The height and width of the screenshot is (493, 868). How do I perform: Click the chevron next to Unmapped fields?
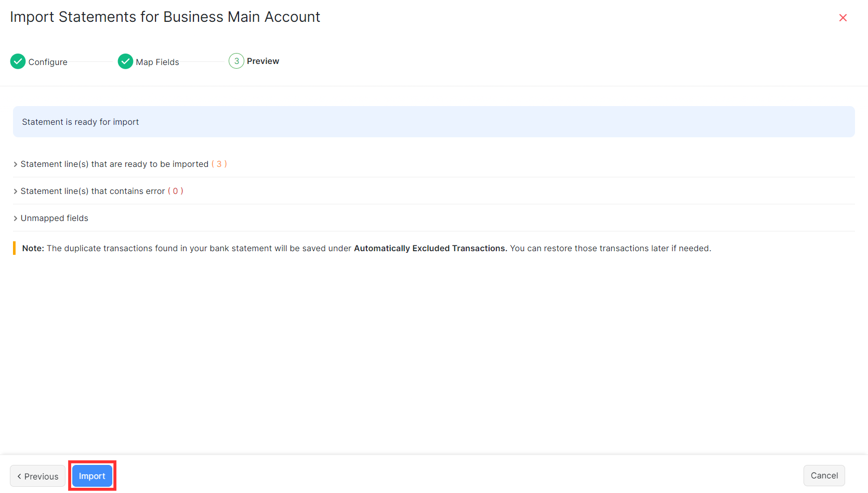click(15, 218)
